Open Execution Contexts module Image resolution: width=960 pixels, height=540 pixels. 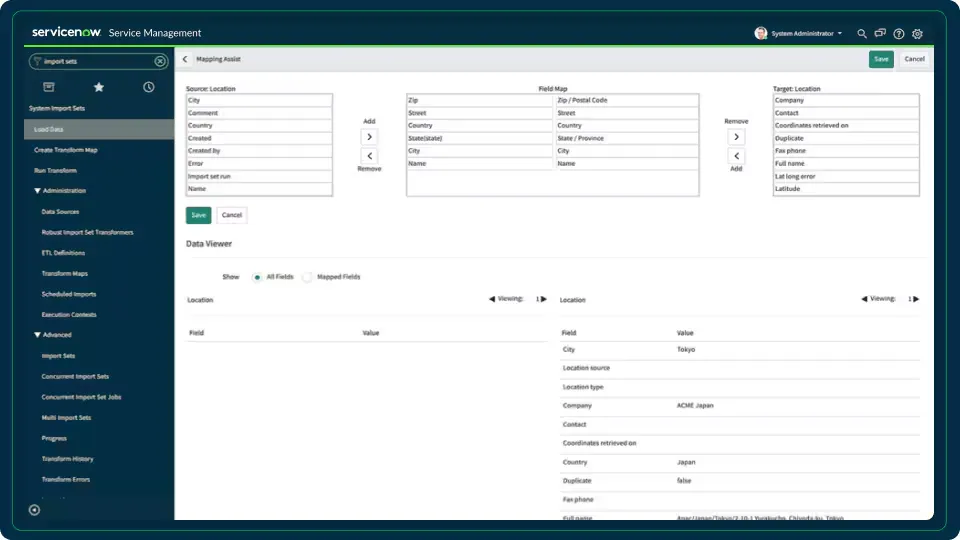[69, 315]
